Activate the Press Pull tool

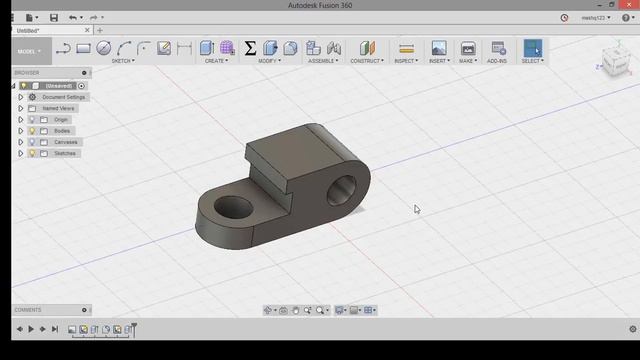(270, 48)
